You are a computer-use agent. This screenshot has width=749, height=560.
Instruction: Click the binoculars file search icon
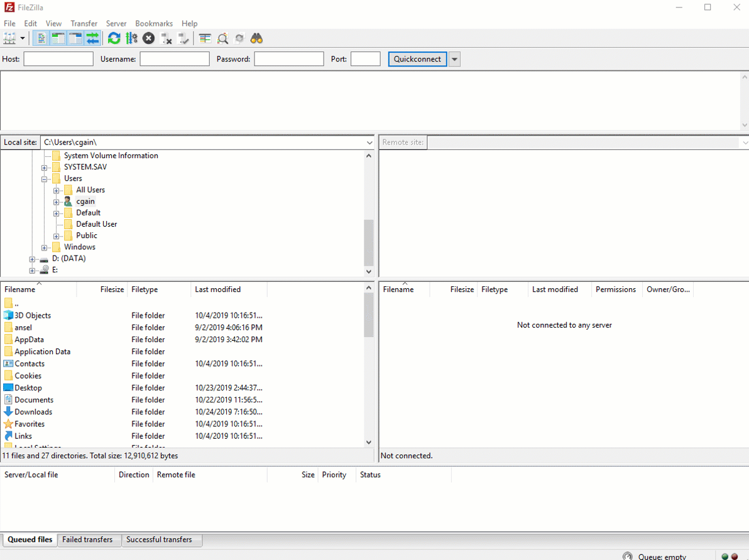pyautogui.click(x=256, y=38)
